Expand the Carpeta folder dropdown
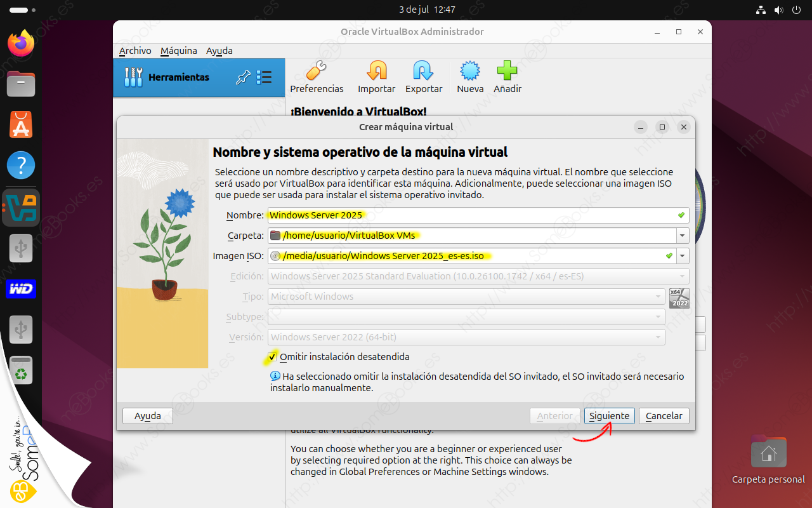The image size is (812, 508). click(x=683, y=236)
